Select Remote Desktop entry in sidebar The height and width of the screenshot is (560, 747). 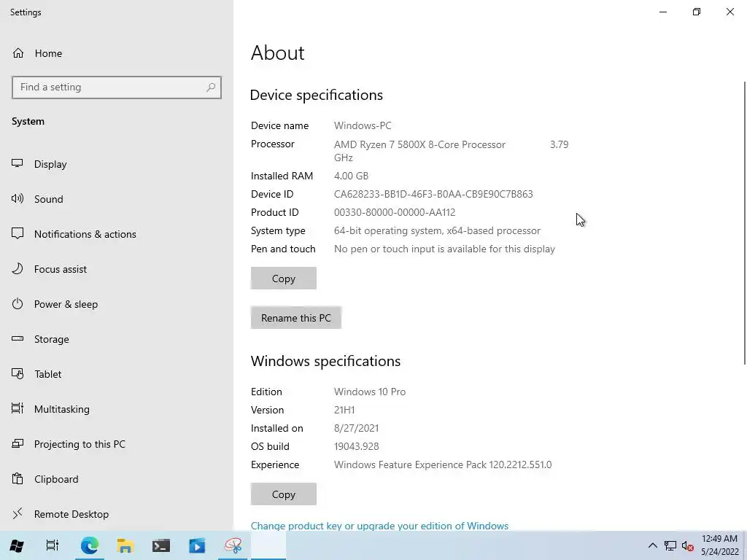(71, 514)
